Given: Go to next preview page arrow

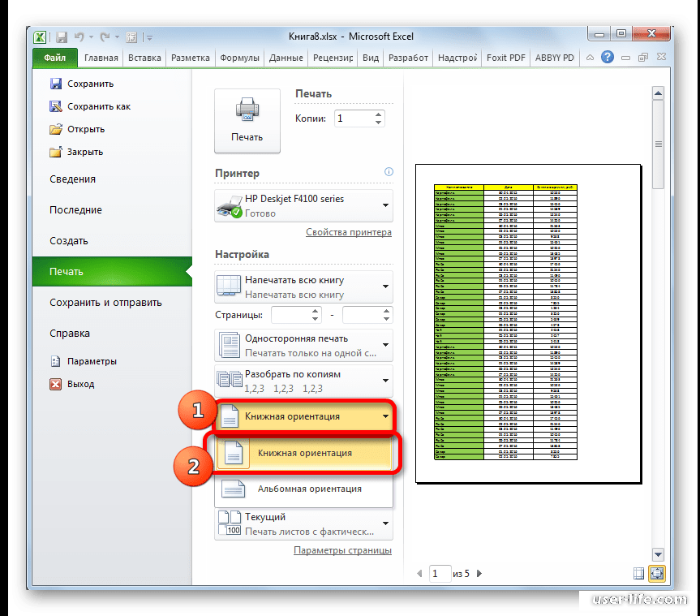Looking at the screenshot, I should [479, 573].
